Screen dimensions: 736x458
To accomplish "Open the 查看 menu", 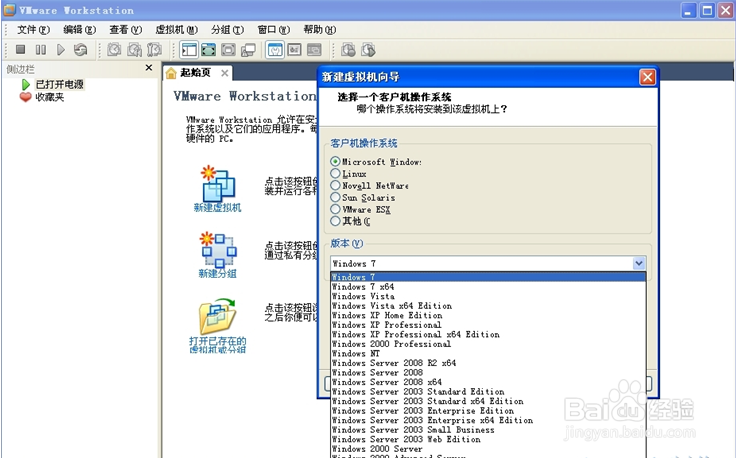I will coord(125,30).
